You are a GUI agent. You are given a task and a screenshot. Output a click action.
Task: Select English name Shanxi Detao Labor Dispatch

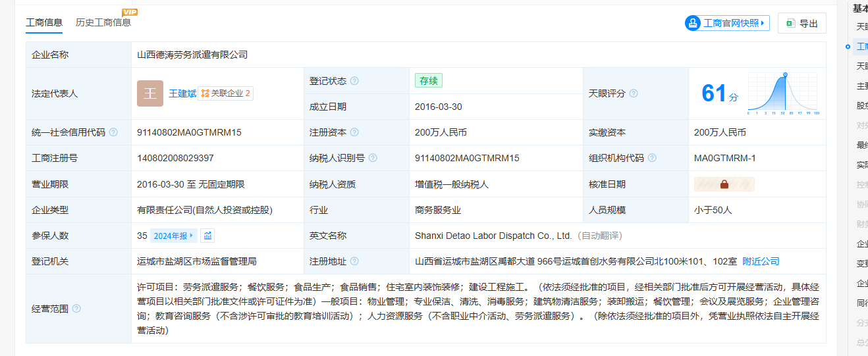[493, 236]
